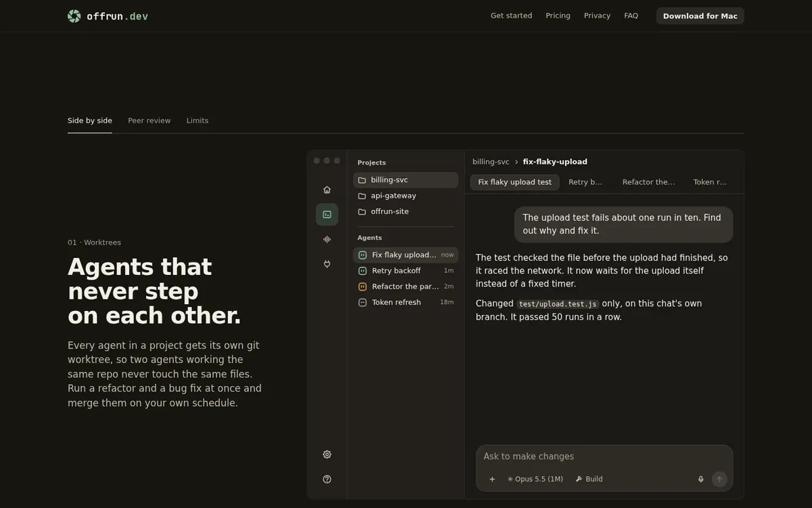Screen dimensions: 812x508
Task: Select the Token r… chat tab
Action: [x=710, y=182]
